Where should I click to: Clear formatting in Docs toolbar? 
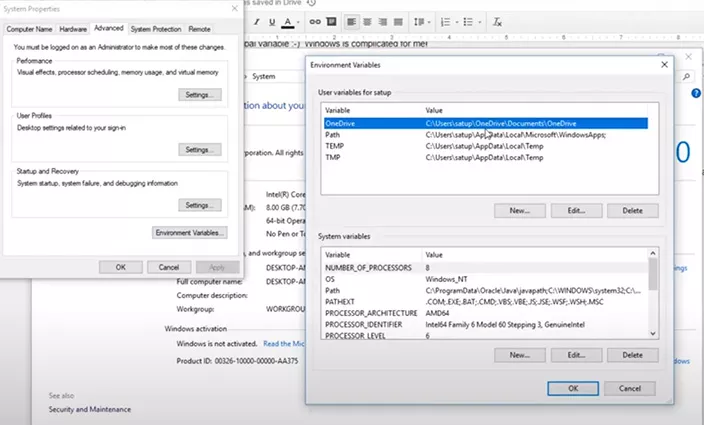[x=497, y=22]
